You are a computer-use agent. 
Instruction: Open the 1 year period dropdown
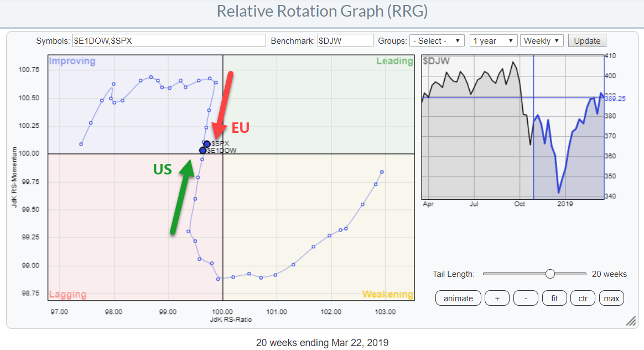494,41
